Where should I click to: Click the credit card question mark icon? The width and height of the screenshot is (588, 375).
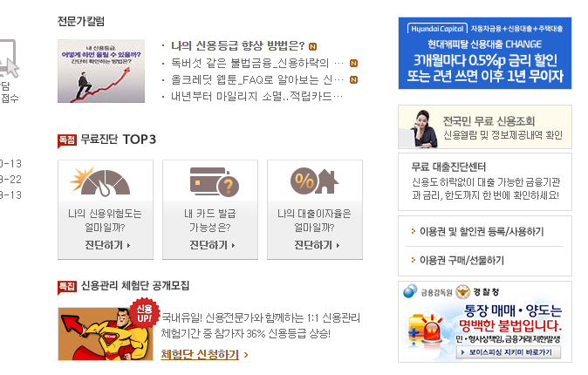214,182
